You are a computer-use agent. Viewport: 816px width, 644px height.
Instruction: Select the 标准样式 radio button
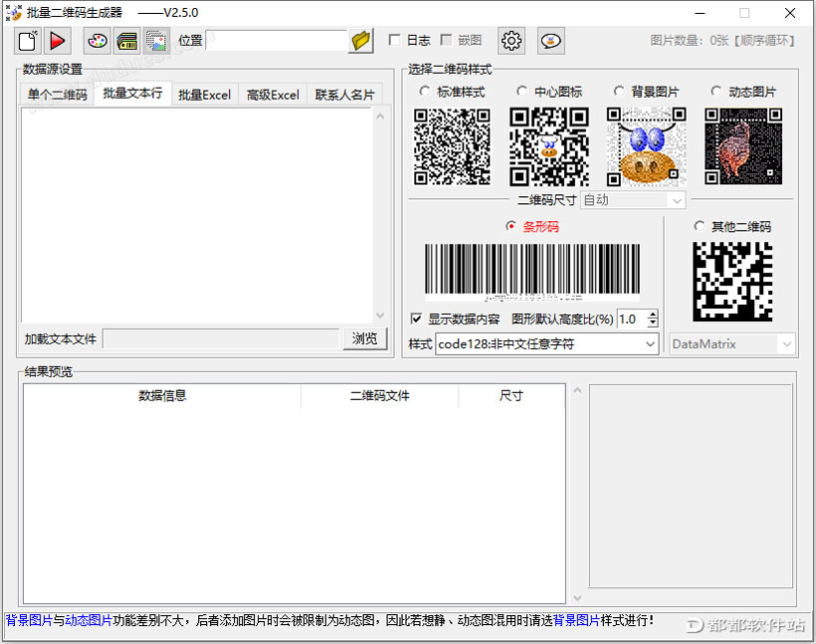tap(425, 92)
